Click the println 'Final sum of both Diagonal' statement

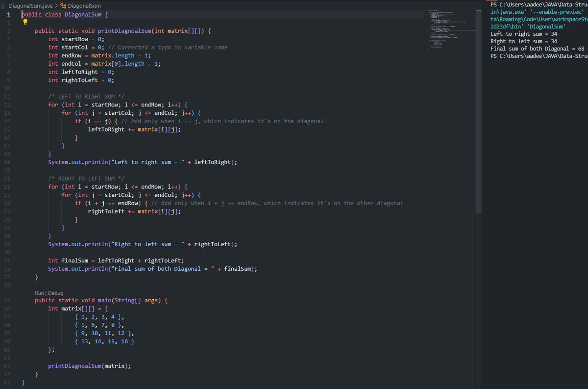tap(152, 268)
